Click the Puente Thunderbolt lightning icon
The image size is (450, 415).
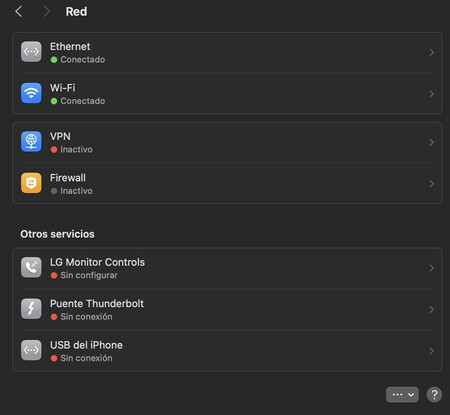click(x=31, y=309)
